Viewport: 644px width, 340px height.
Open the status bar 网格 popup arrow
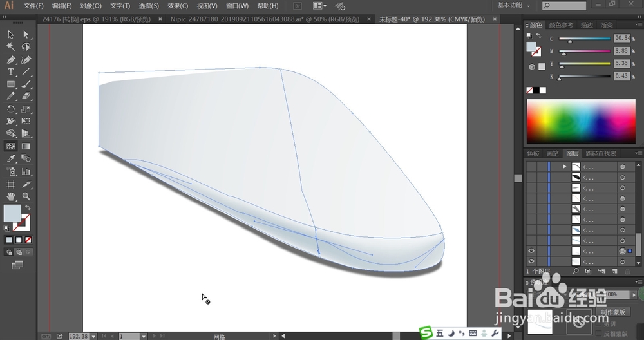pos(274,336)
